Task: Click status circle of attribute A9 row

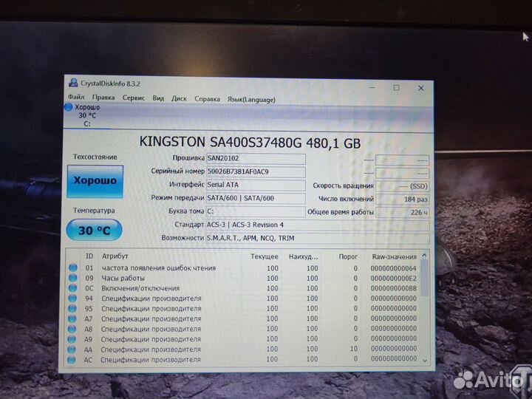Action: [72, 339]
